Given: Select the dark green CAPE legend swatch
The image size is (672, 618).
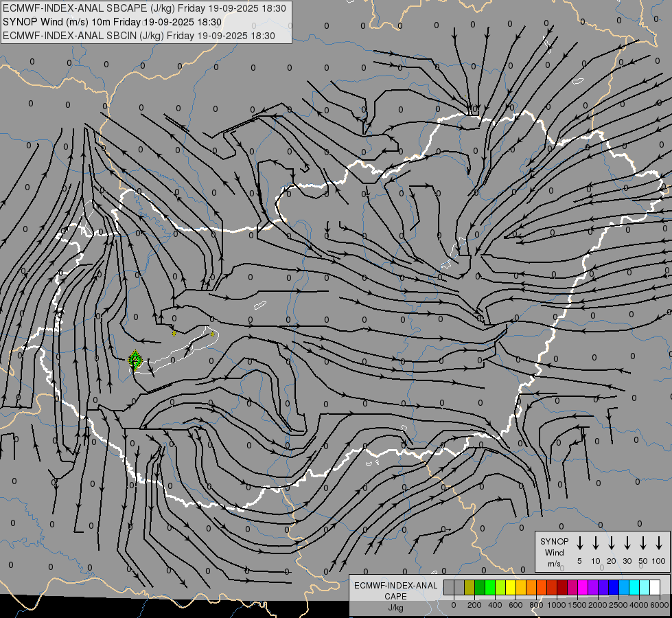Looking at the screenshot, I should point(480,587).
